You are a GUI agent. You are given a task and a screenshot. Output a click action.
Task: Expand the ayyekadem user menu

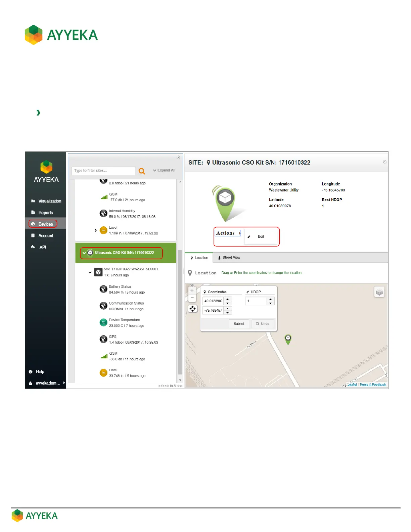(x=47, y=383)
